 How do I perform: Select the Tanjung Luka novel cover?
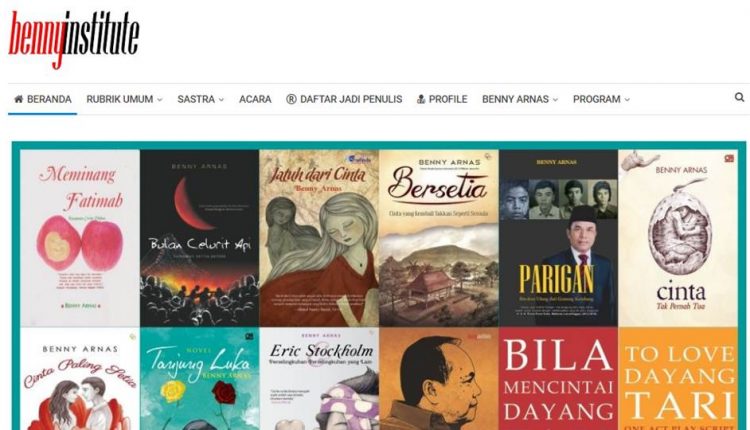click(199, 378)
